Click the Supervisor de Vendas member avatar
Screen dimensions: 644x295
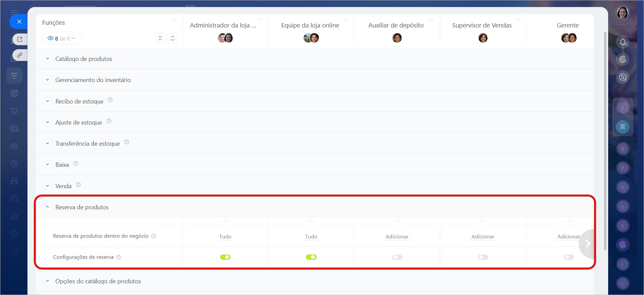tap(483, 38)
